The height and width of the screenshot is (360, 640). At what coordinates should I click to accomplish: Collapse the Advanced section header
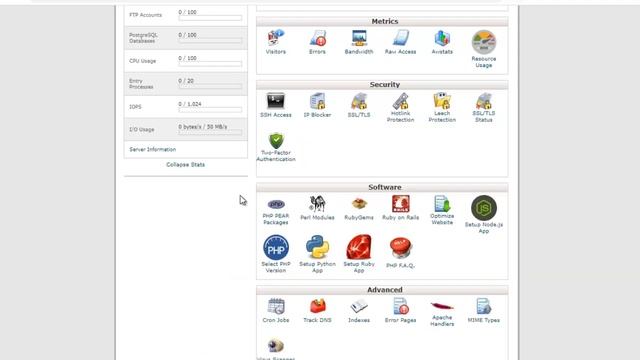[382, 289]
